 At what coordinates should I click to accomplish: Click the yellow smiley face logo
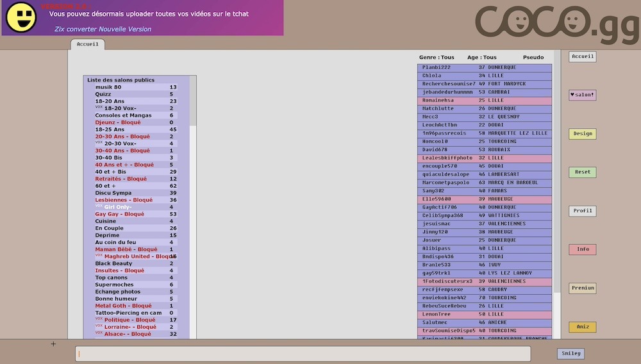point(21,17)
